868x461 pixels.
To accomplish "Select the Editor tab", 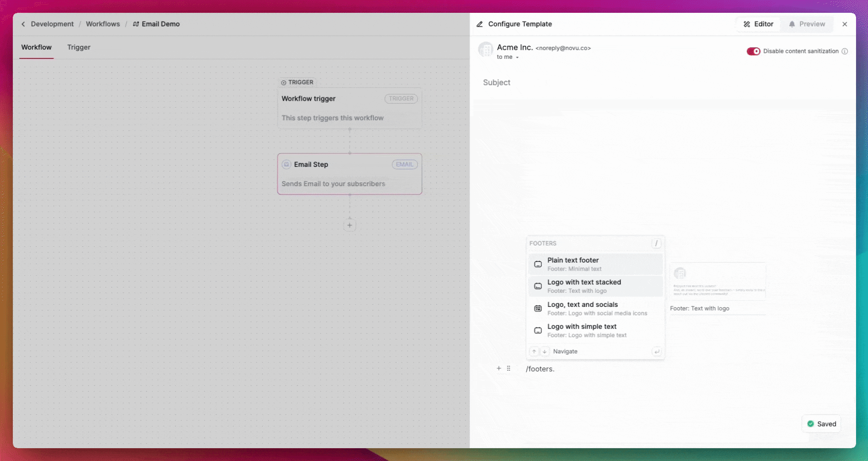I will (758, 24).
